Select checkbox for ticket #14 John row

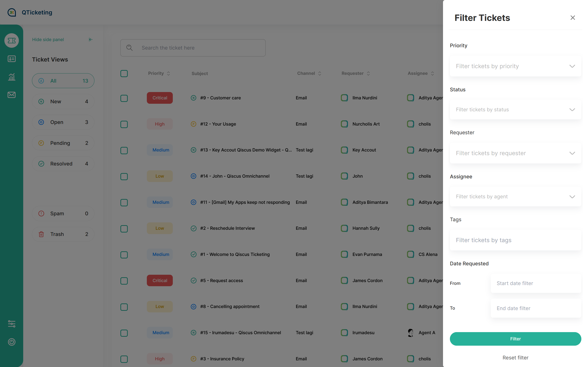pyautogui.click(x=124, y=176)
